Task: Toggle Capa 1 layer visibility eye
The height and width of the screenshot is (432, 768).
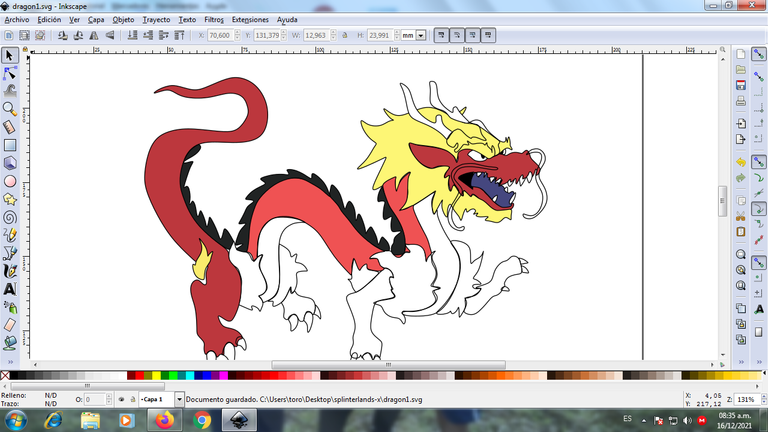Action: point(121,400)
